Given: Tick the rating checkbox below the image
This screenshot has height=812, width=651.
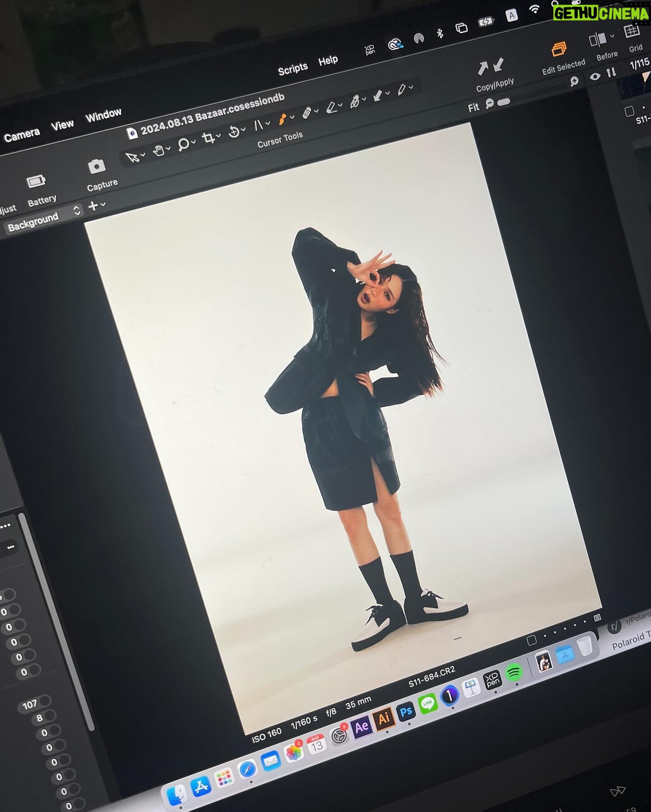Looking at the screenshot, I should tap(532, 640).
